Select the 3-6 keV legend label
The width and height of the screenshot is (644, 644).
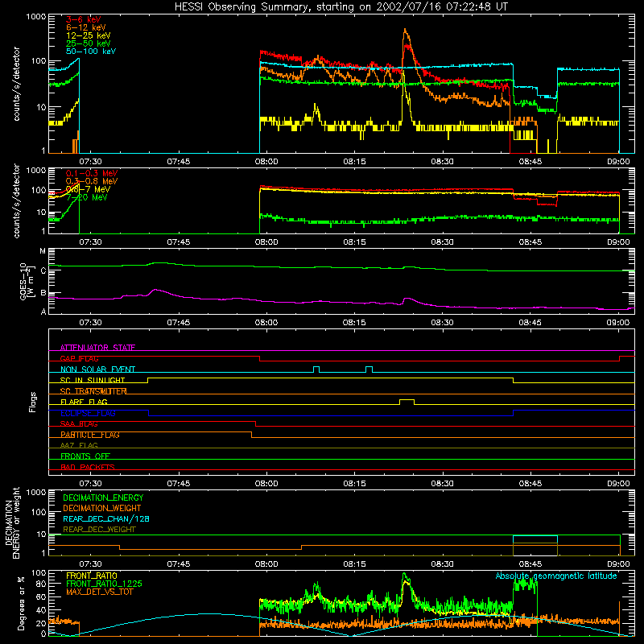tap(84, 19)
